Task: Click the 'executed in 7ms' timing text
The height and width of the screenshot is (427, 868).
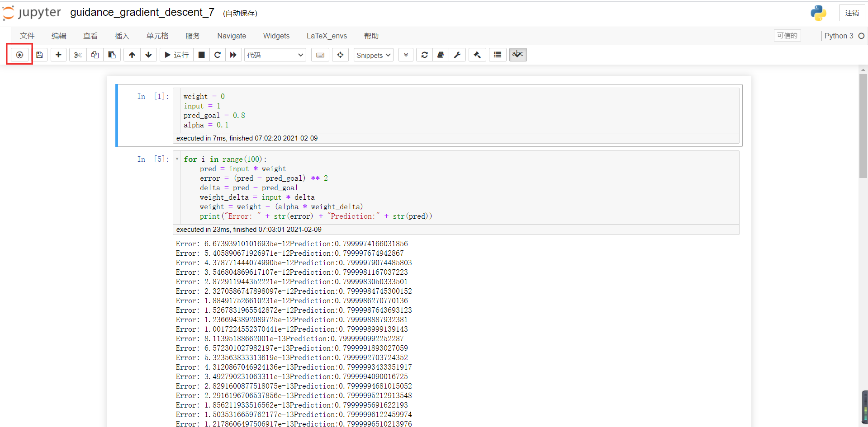Action: [x=247, y=138]
